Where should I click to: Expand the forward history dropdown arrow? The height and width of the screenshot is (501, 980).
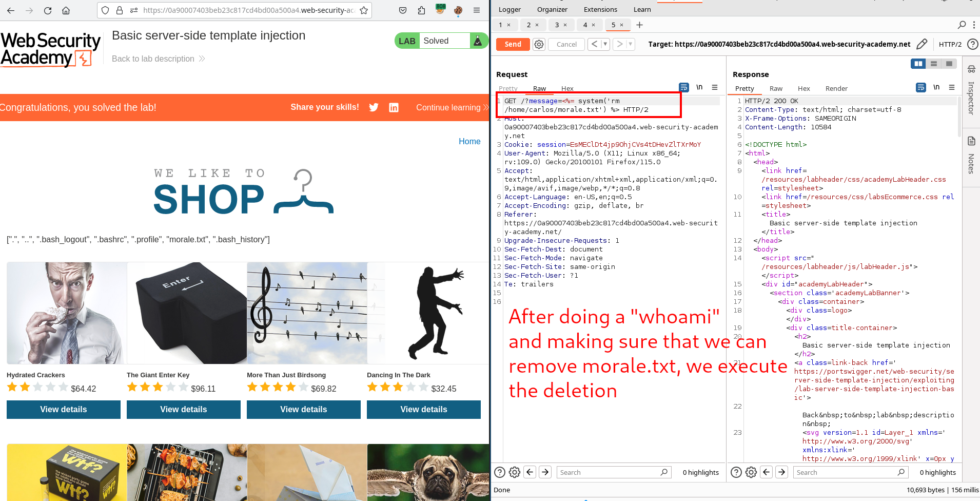pos(631,44)
